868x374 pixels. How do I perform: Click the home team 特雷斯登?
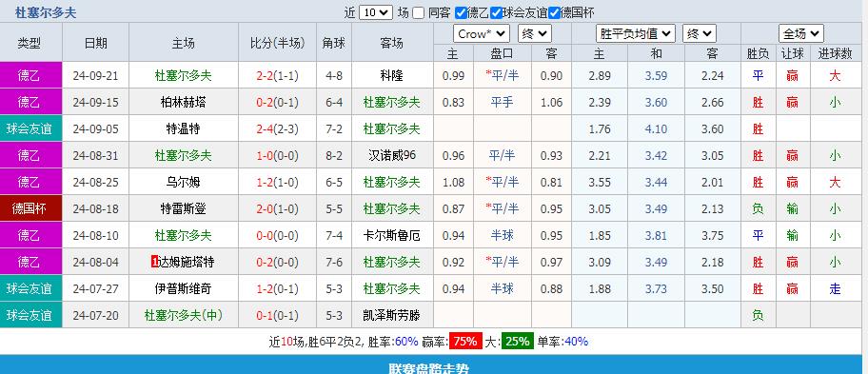(184, 208)
